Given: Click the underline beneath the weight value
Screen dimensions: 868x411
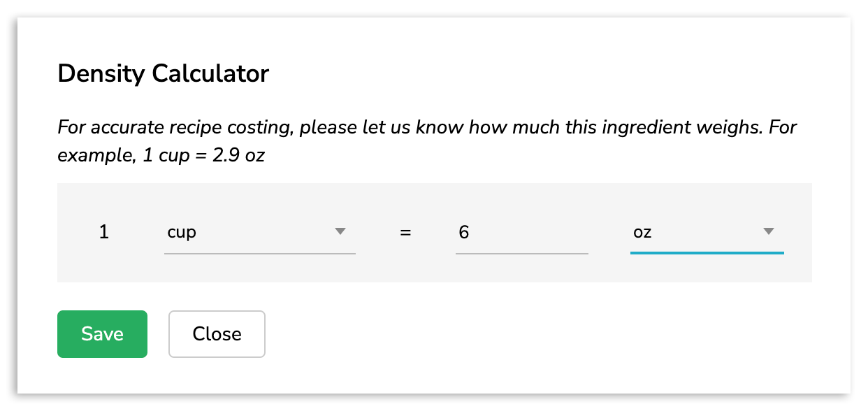Looking at the screenshot, I should [x=521, y=253].
